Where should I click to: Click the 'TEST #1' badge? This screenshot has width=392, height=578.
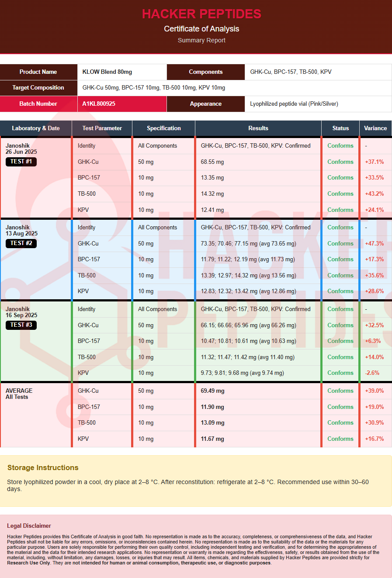[x=21, y=162]
